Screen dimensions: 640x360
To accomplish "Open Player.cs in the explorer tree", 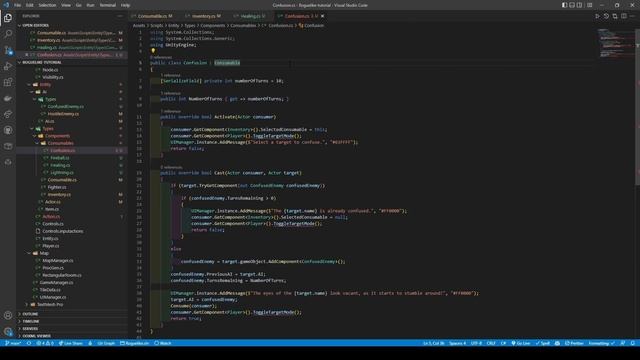I will 51,246.
